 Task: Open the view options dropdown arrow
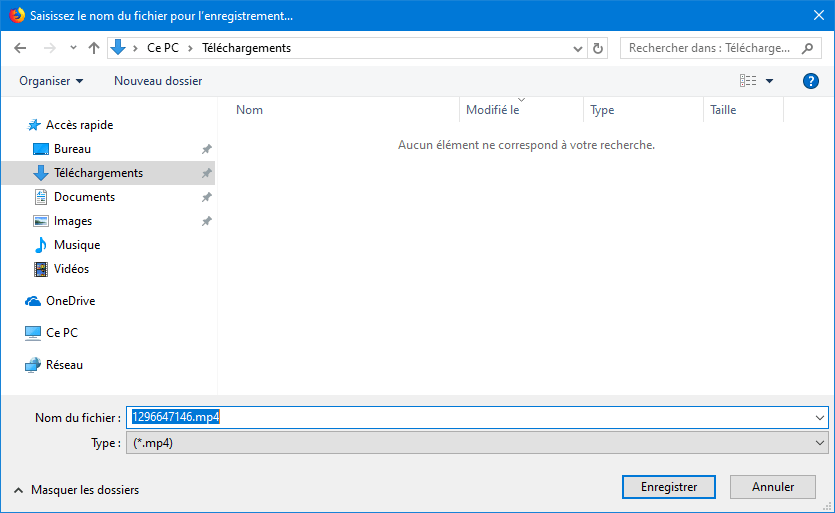[x=769, y=81]
